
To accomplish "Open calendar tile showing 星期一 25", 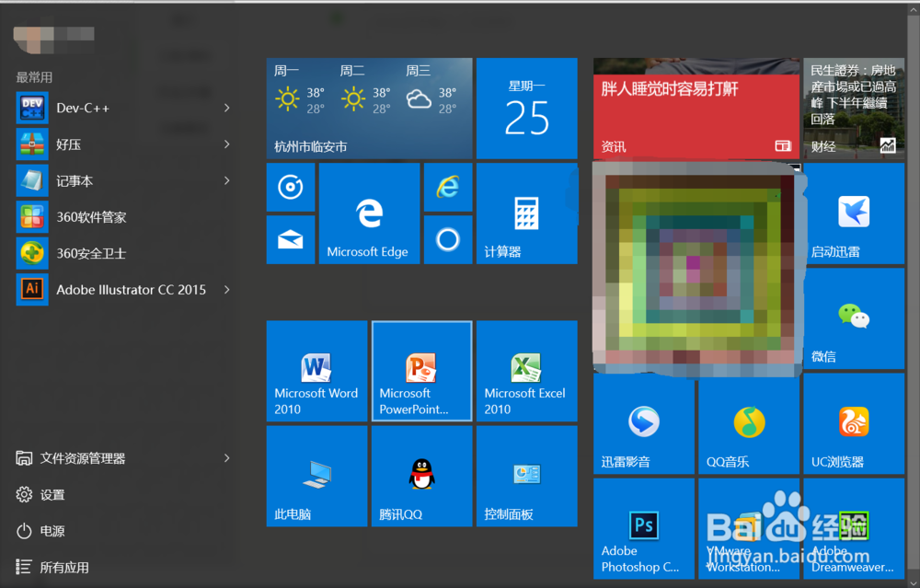I will tap(527, 109).
